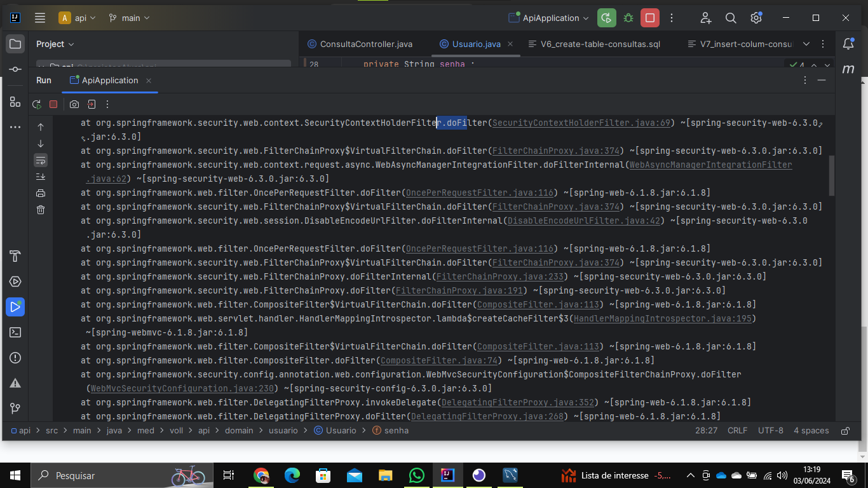Open SecurityContextHolderFilter.java:69 link
The height and width of the screenshot is (488, 868).
pos(581,123)
